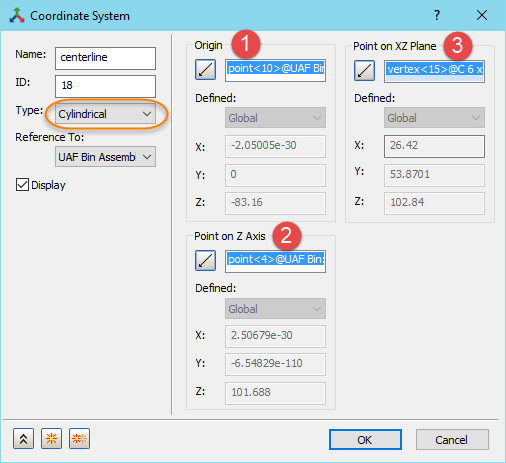Image resolution: width=506 pixels, height=463 pixels.
Task: Click the Point on Z Axis pick arrow button
Action: [205, 260]
